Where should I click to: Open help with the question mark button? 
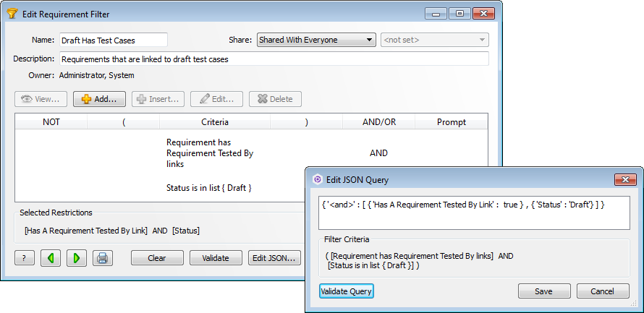point(24,257)
